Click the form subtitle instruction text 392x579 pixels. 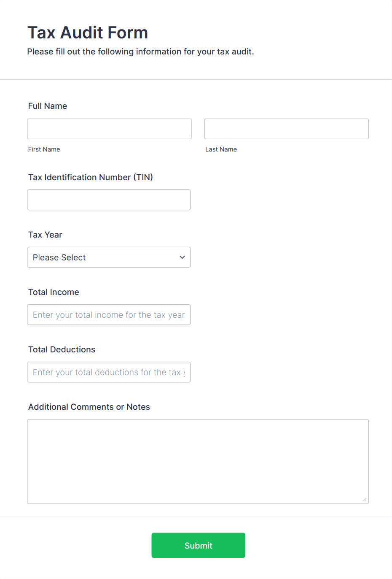pos(140,51)
